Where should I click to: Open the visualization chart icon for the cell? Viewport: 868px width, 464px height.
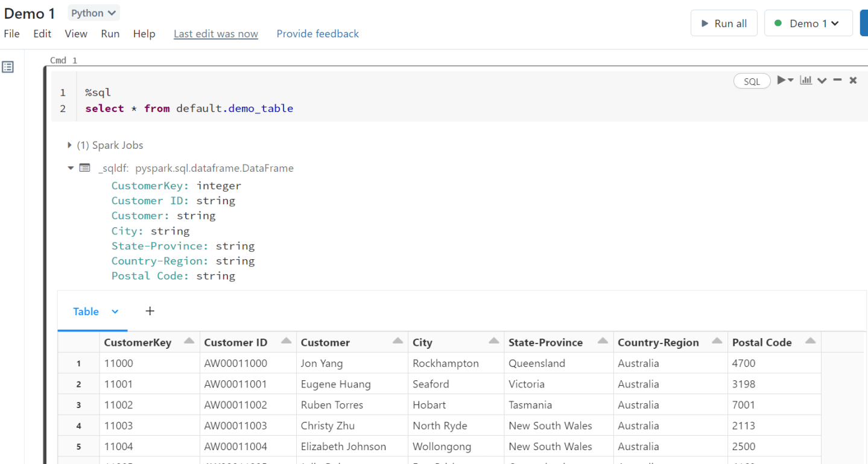pos(806,80)
